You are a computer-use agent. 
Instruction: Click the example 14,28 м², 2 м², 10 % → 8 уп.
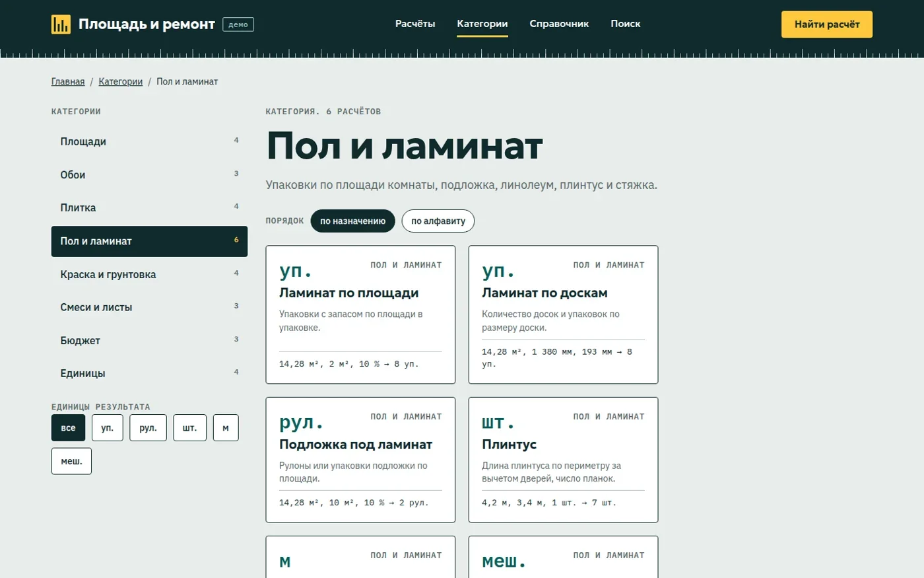[349, 364]
